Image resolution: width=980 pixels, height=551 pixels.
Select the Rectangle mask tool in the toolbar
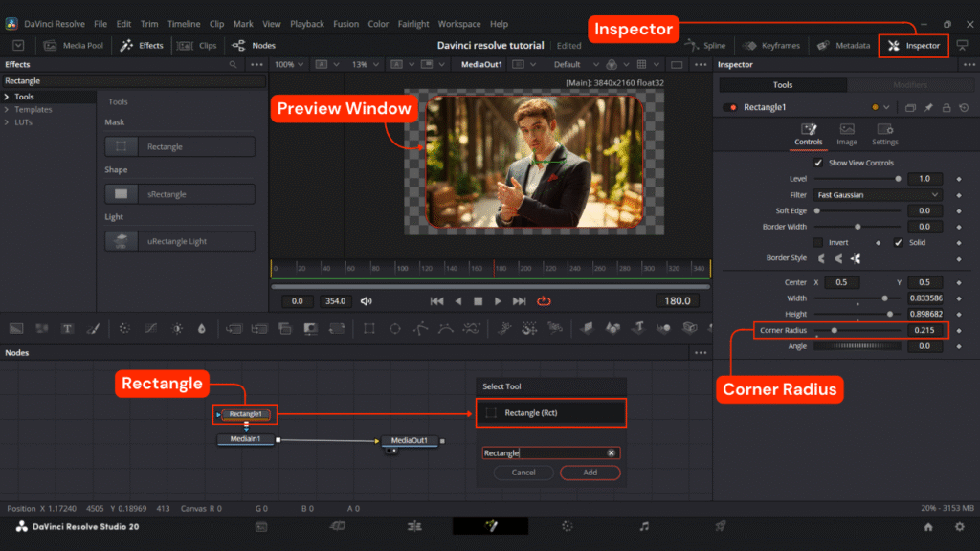[x=368, y=328]
